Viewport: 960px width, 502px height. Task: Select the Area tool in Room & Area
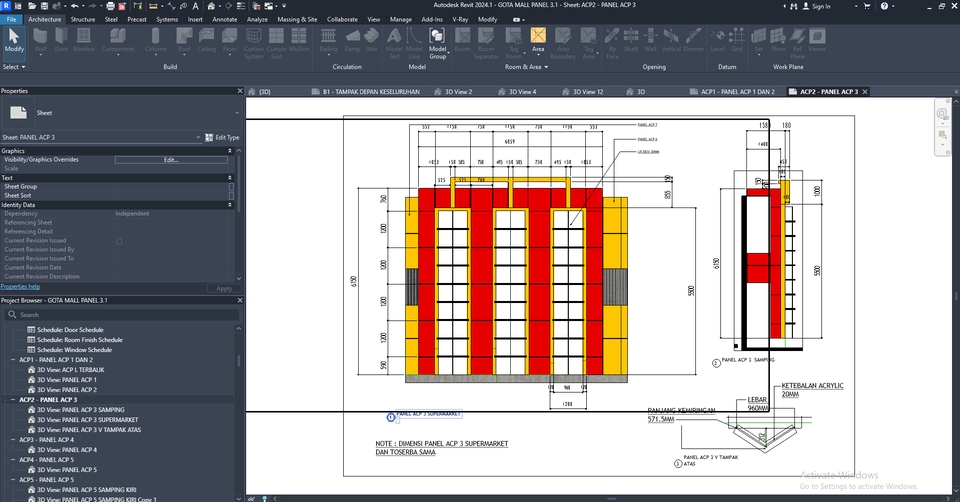point(538,40)
